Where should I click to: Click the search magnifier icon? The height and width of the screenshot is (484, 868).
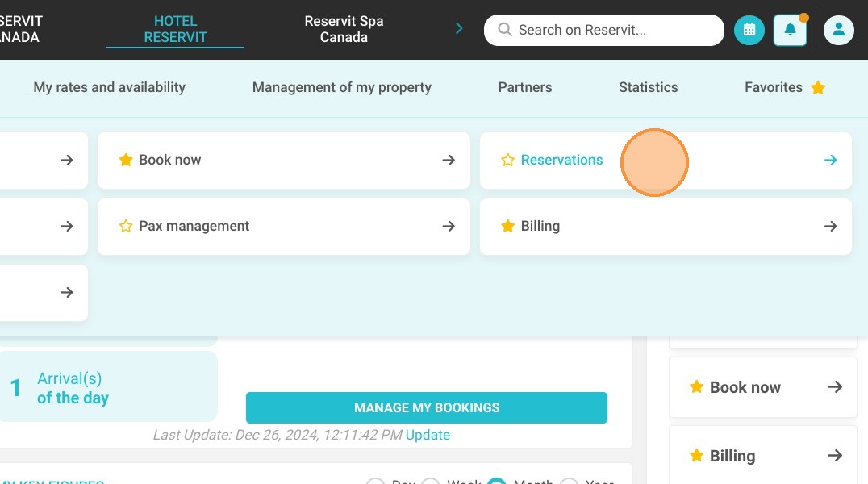click(x=504, y=29)
